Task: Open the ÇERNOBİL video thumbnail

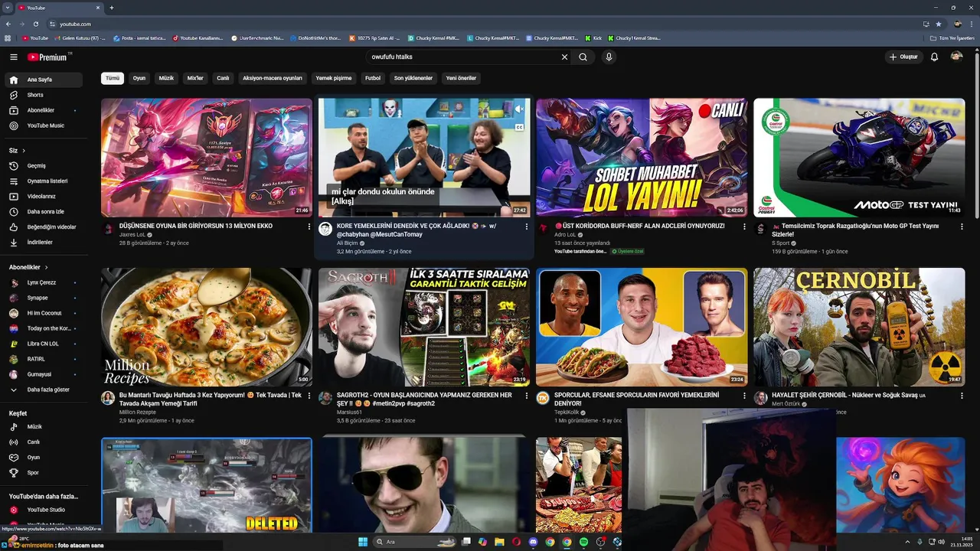Action: pos(859,327)
